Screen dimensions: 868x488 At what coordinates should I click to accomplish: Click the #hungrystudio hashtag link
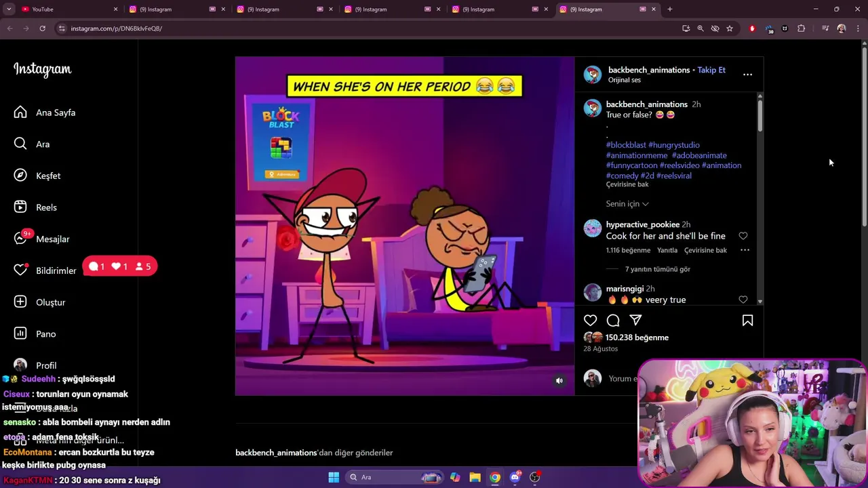[x=674, y=145]
